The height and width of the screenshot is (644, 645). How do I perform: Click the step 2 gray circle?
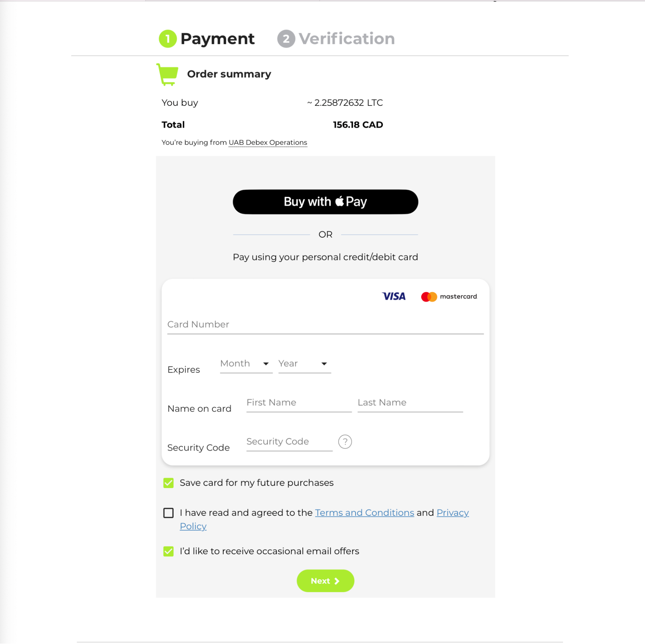tap(286, 39)
